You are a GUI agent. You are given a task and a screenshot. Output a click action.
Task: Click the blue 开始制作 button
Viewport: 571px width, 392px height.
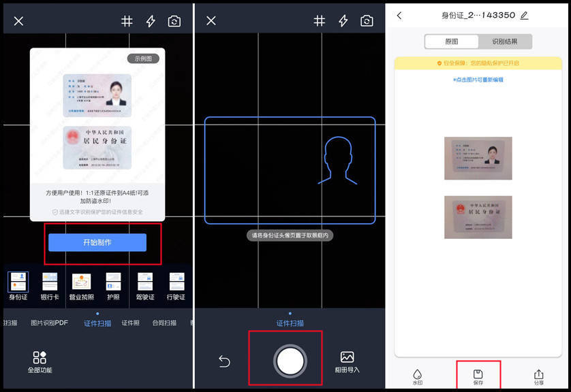coord(97,242)
